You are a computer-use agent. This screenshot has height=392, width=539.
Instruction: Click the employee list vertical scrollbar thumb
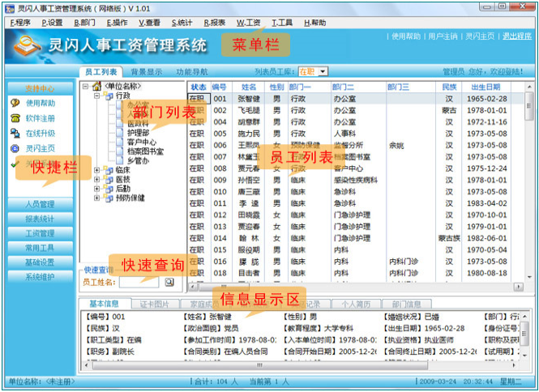(529, 106)
